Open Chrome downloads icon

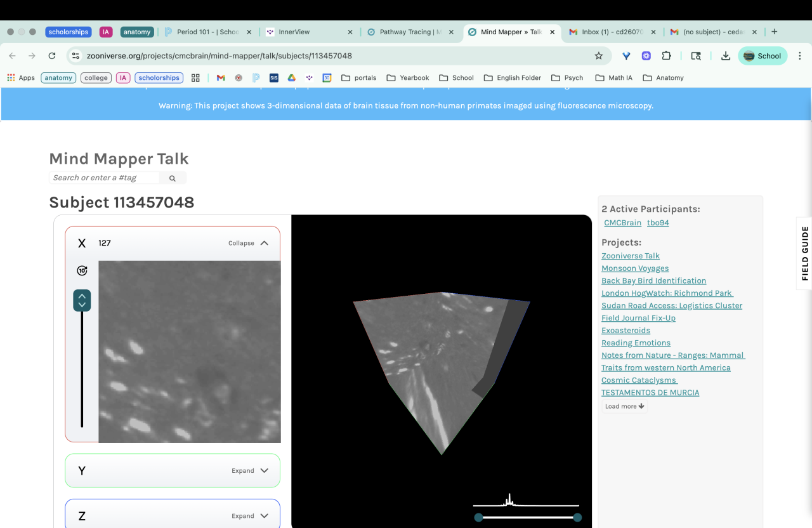725,56
